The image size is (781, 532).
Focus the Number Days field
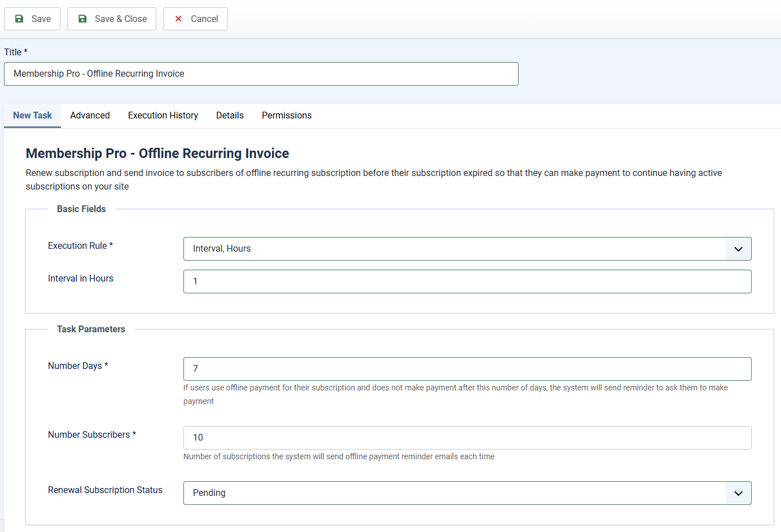[x=467, y=369]
